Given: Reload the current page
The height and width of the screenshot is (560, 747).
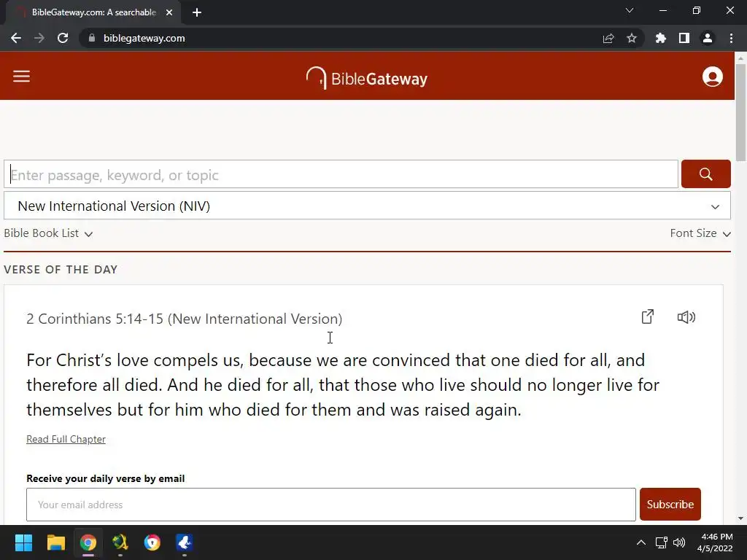Looking at the screenshot, I should pyautogui.click(x=63, y=38).
